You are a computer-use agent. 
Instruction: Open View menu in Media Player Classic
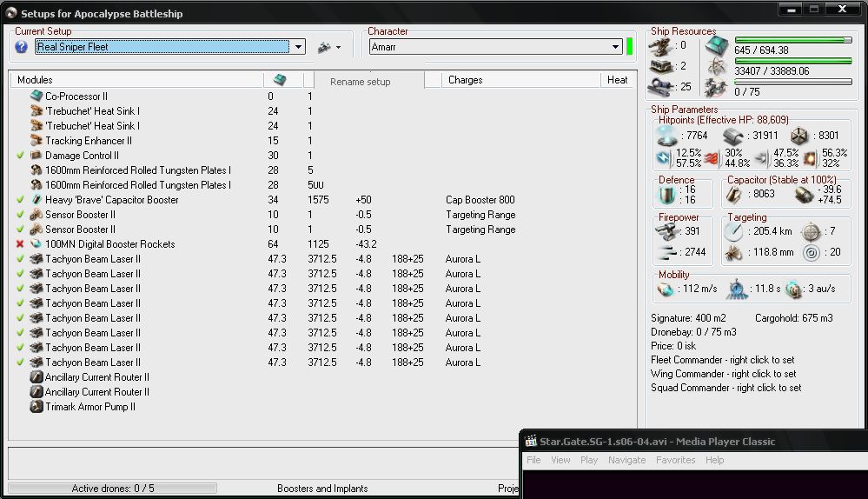pos(560,460)
